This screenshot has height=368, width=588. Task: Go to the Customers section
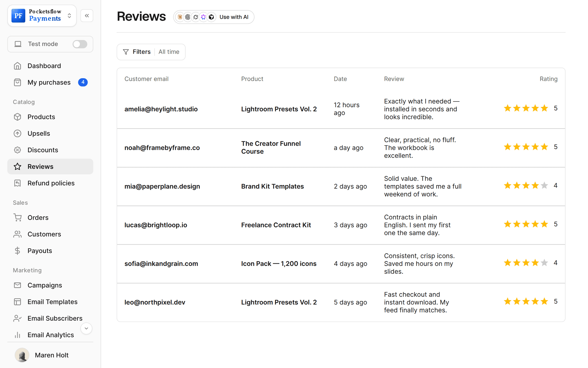pos(50,234)
